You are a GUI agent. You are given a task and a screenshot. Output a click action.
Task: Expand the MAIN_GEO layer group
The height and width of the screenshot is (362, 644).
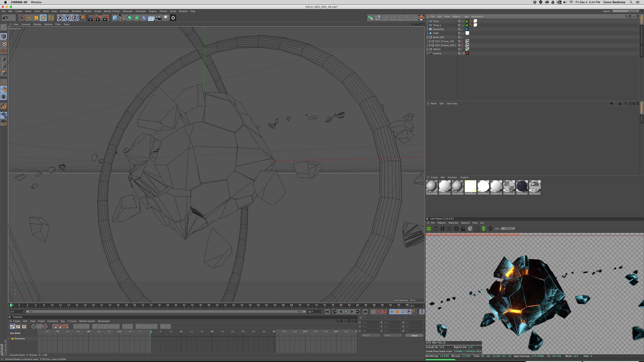click(428, 37)
